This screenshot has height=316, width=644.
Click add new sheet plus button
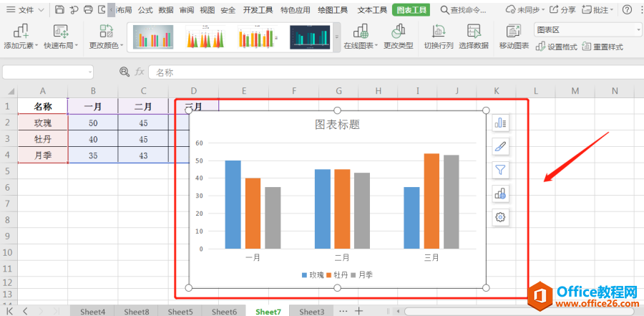click(358, 311)
